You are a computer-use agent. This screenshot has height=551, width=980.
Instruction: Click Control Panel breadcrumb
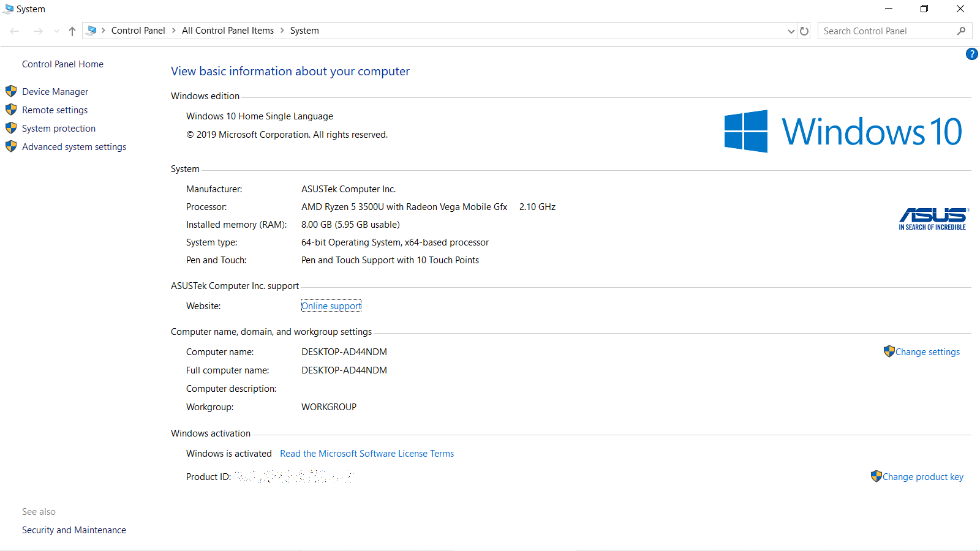click(x=138, y=31)
